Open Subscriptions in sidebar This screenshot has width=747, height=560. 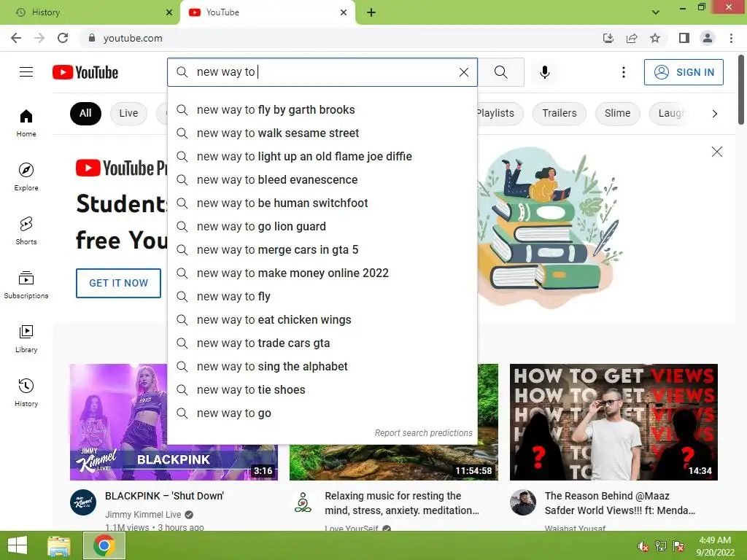tap(26, 284)
